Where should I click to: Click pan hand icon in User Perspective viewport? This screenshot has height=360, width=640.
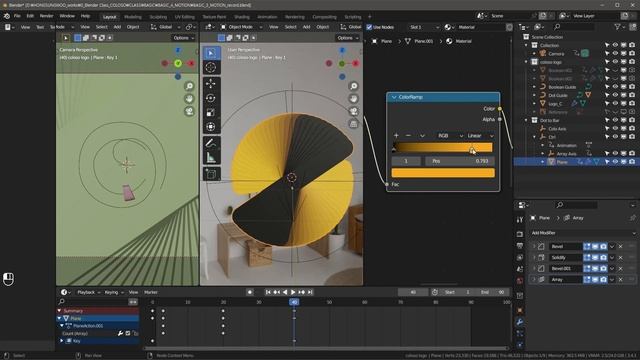(354, 99)
